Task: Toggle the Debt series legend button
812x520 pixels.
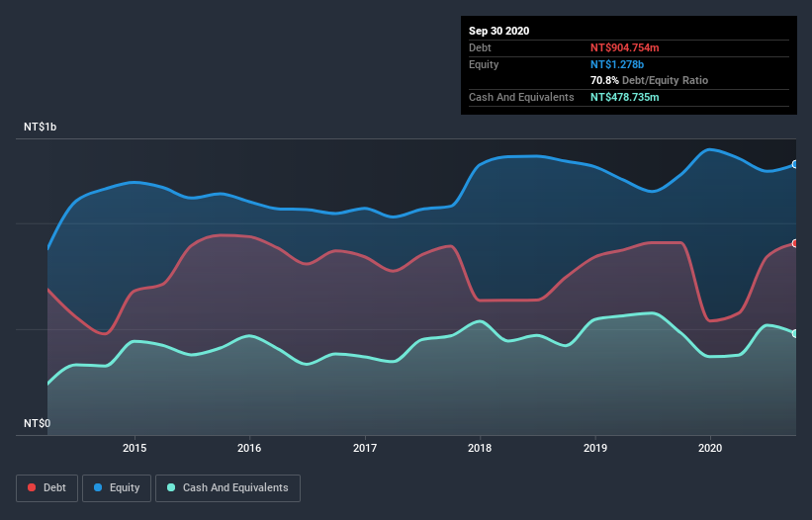Action: click(46, 488)
